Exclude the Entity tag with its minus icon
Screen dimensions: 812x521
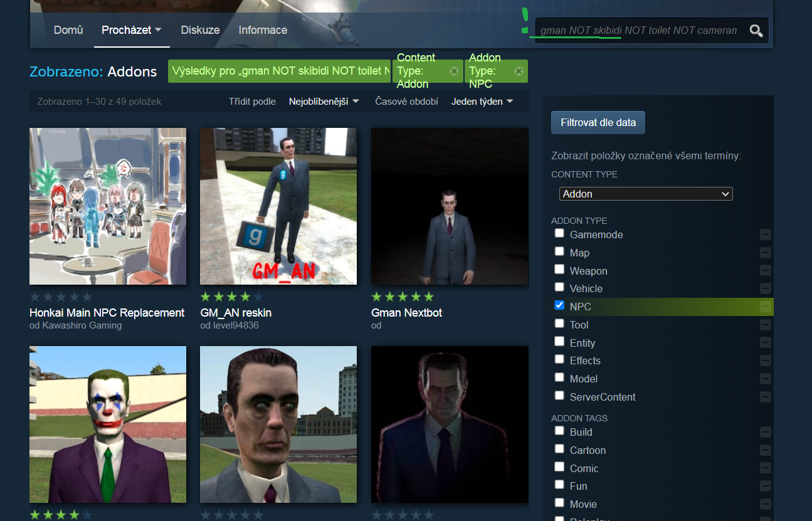pyautogui.click(x=766, y=343)
